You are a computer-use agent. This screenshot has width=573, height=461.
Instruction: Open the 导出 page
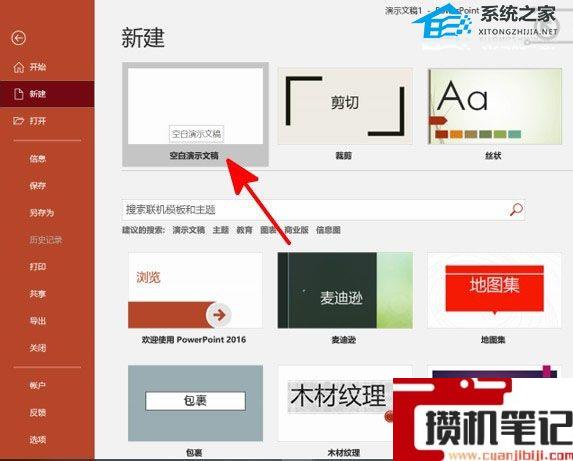pos(38,321)
